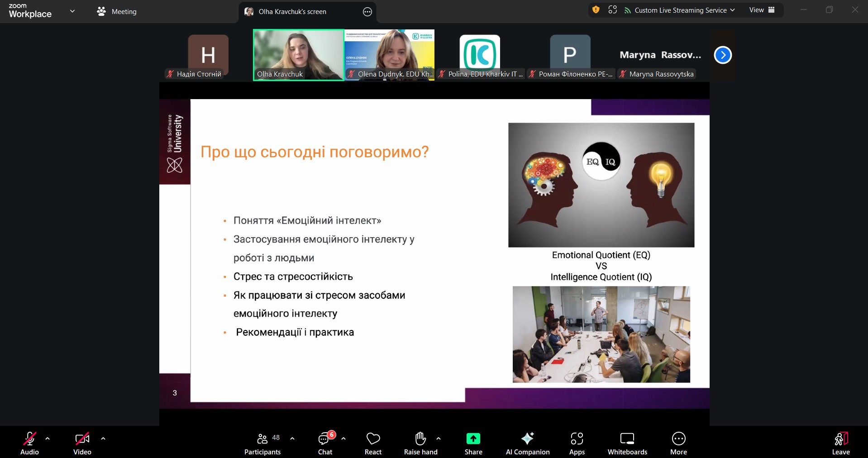Click the encryption shield icon

click(x=596, y=10)
